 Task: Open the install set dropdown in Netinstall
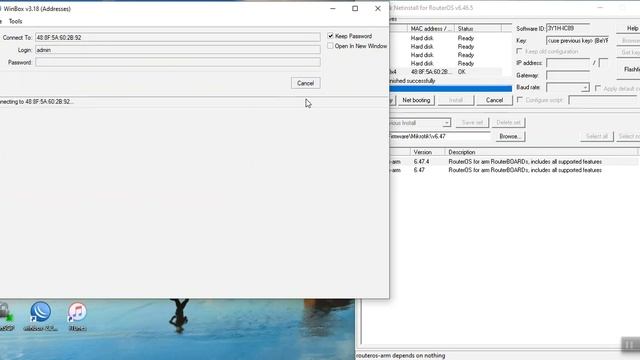click(x=446, y=123)
